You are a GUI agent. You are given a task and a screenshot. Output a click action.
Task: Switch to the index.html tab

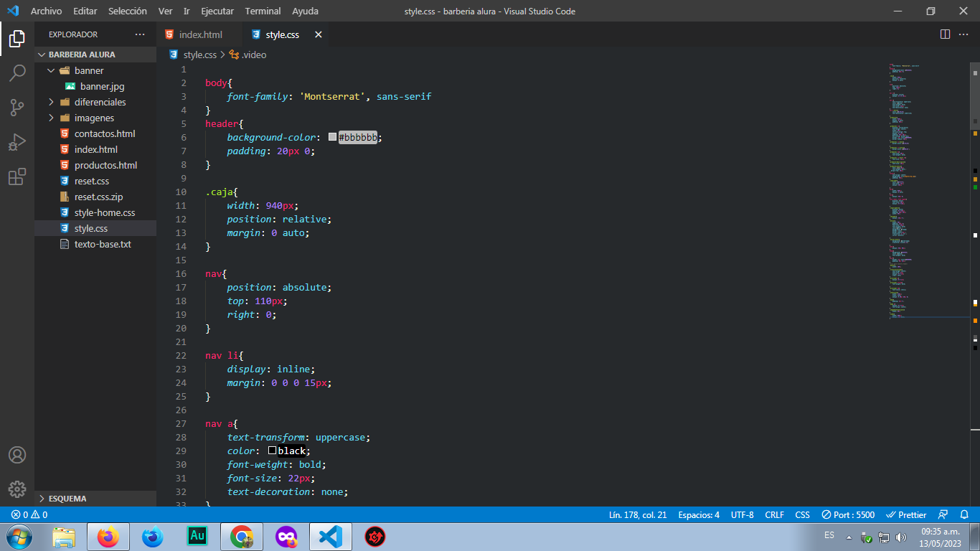(200, 34)
